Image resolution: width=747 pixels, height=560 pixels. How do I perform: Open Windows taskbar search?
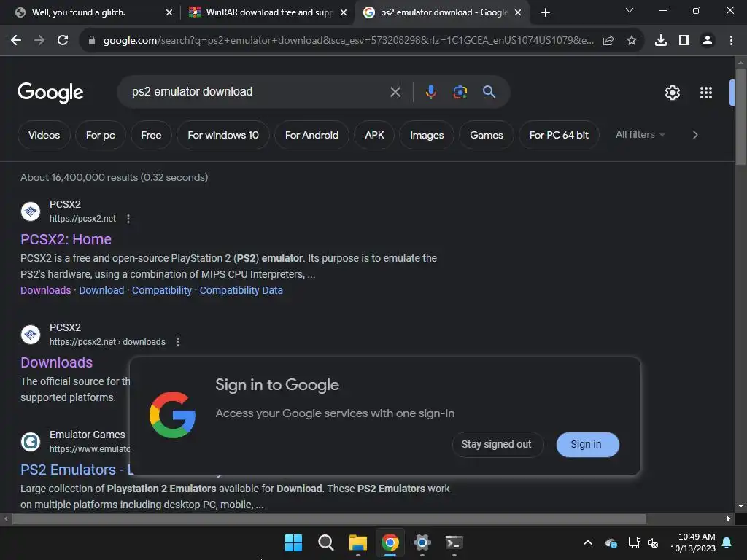(326, 542)
